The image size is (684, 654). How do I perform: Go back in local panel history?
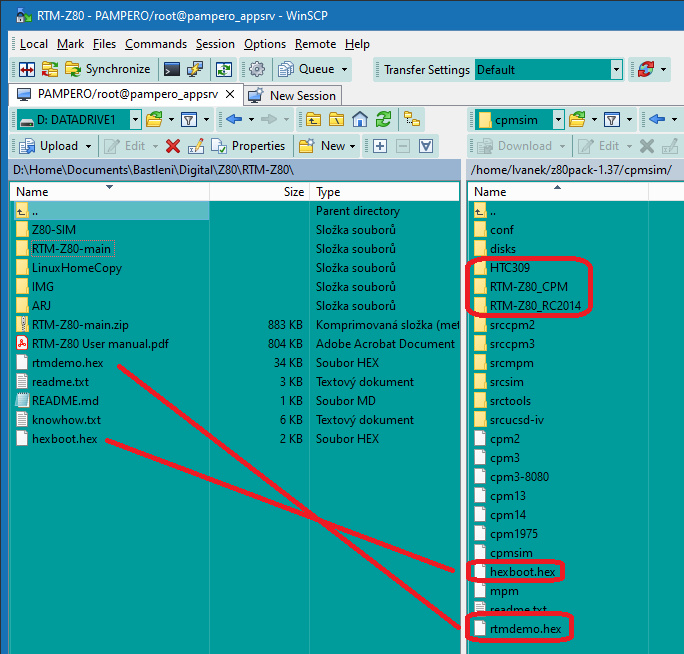click(x=234, y=119)
